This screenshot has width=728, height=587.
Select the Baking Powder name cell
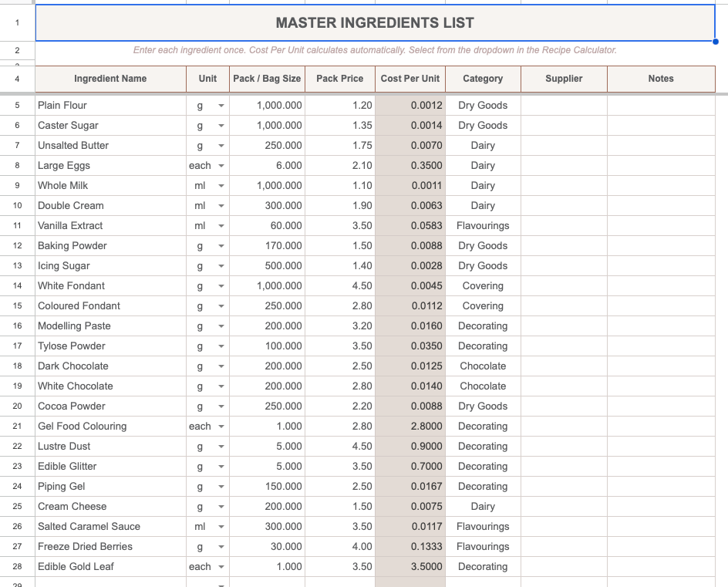110,245
